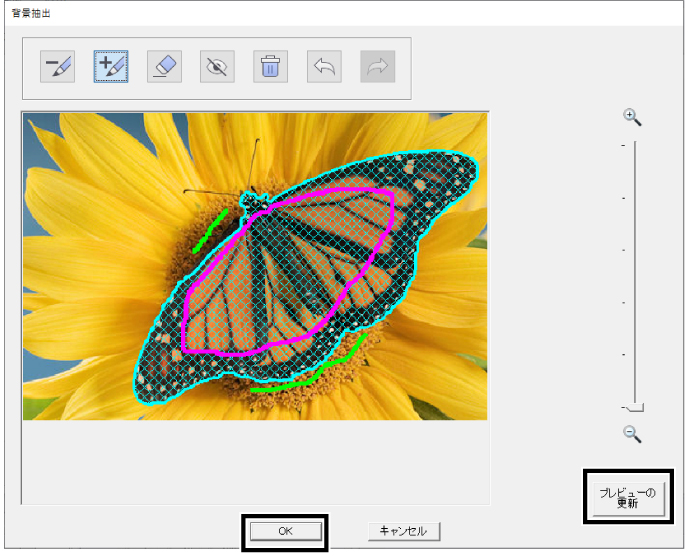Click the undo arrow button
The width and height of the screenshot is (688, 556).
(x=324, y=67)
